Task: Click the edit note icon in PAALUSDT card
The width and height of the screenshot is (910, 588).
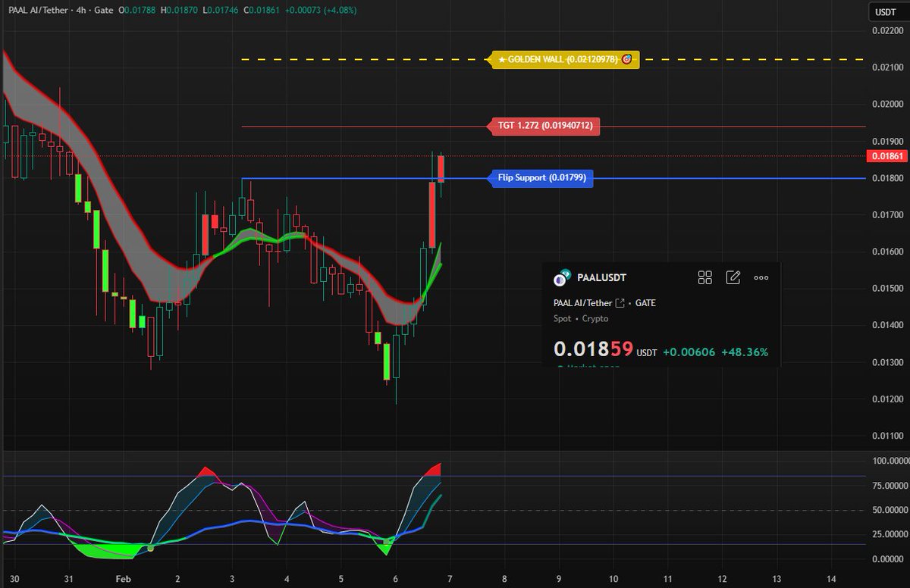Action: pyautogui.click(x=733, y=277)
